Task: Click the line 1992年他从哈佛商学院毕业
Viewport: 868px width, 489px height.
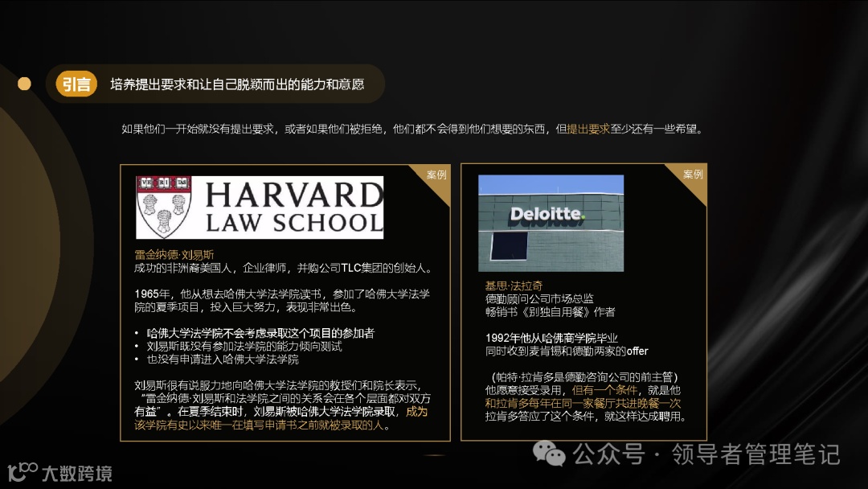Action: pyautogui.click(x=551, y=338)
